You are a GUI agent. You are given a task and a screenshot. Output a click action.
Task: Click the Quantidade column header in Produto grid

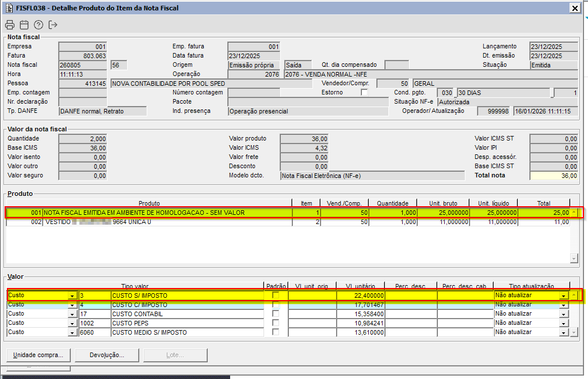392,203
